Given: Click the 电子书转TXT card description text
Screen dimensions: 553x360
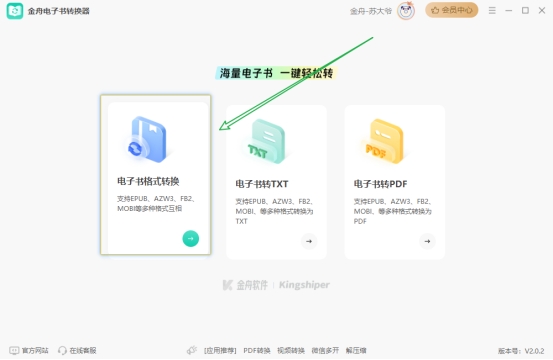Looking at the screenshot, I should (274, 211).
